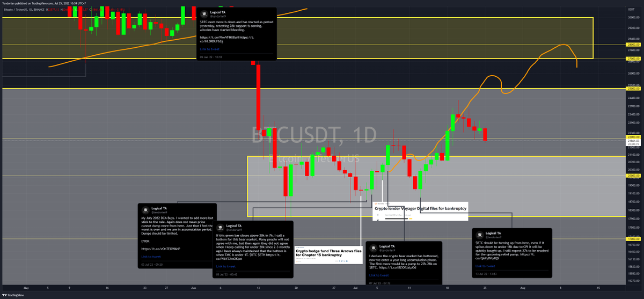
Task: Select the 20000.00 price label on scale
Action: point(633,175)
